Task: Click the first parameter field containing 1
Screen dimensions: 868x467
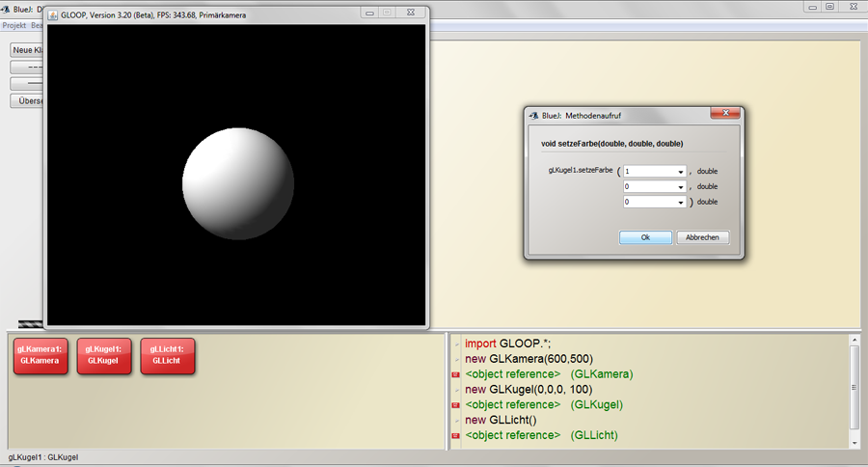Action: tap(648, 172)
